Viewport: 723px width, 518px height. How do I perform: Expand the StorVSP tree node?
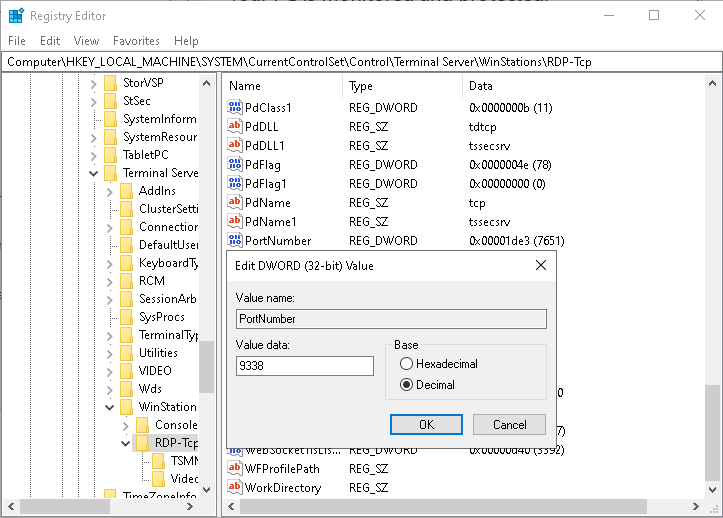(94, 84)
